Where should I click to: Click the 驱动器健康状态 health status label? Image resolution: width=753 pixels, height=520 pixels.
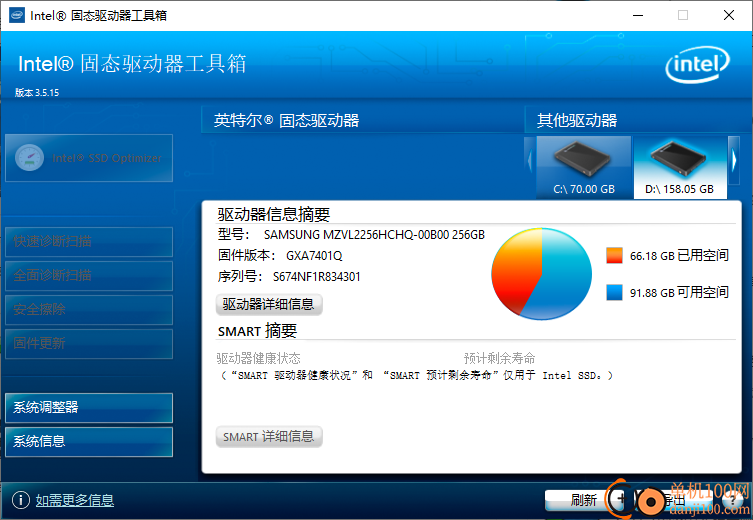258,358
